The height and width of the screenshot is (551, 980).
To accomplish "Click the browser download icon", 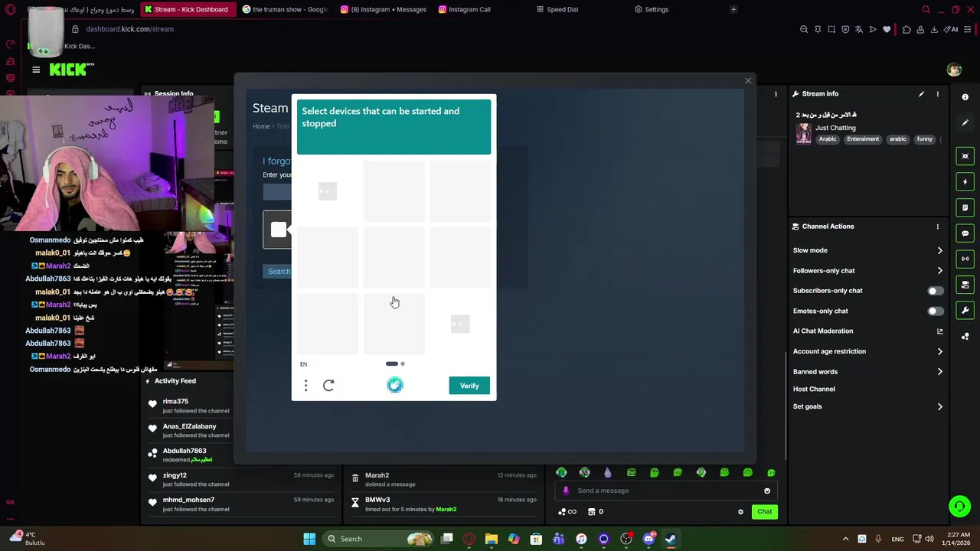I will pos(934,29).
